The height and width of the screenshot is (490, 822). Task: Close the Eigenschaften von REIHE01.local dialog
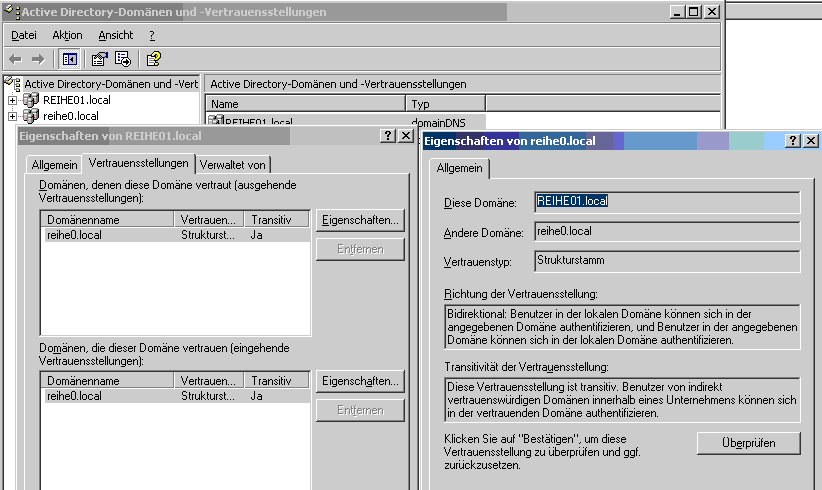(406, 136)
